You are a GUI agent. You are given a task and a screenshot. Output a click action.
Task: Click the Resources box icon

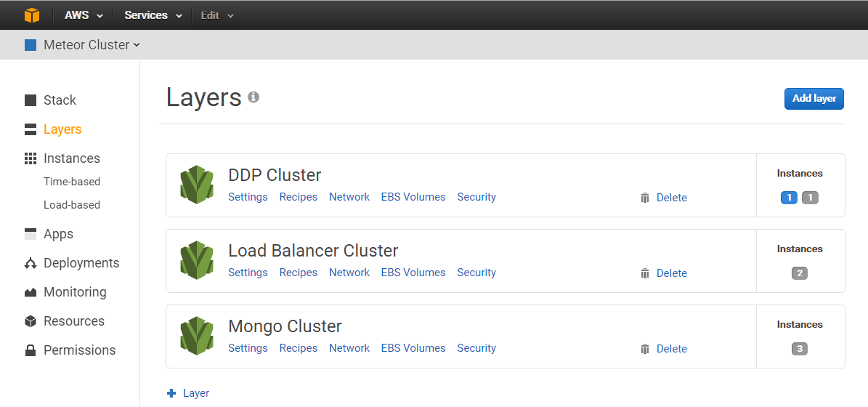coord(31,321)
